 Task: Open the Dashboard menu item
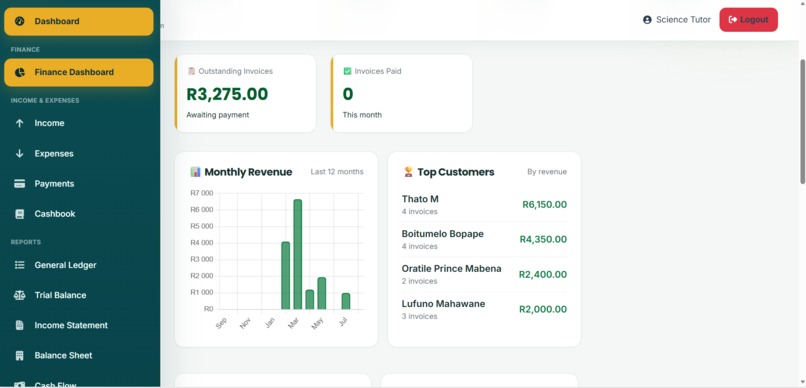(x=79, y=22)
